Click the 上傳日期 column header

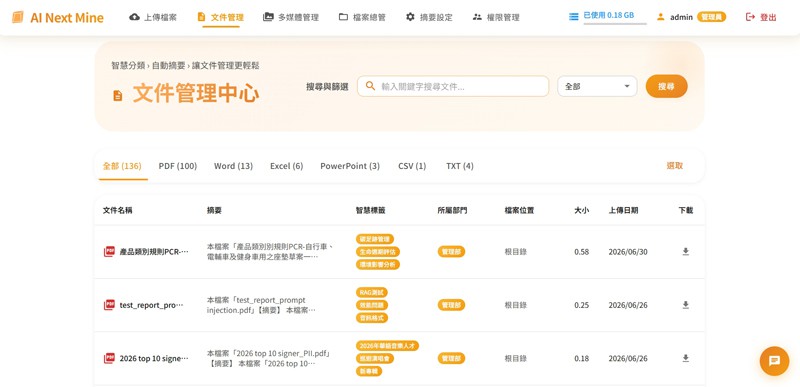623,210
